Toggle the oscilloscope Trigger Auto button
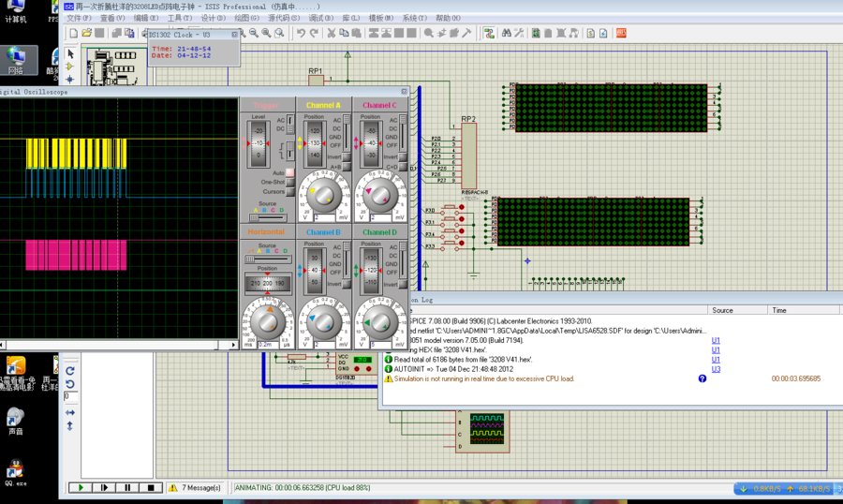 pos(290,173)
